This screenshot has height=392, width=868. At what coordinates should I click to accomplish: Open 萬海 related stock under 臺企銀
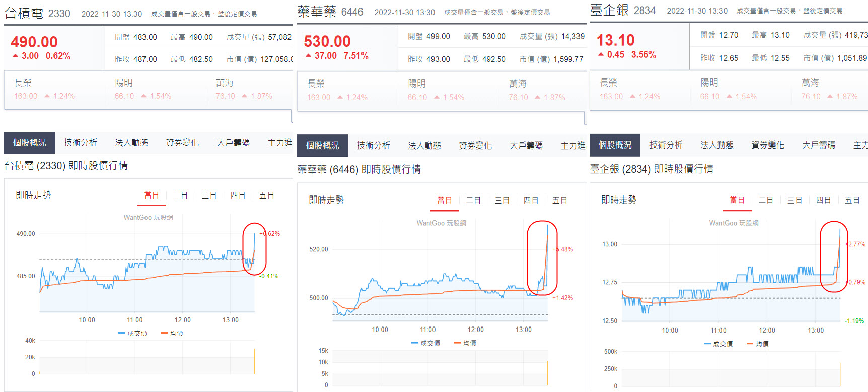[810, 83]
